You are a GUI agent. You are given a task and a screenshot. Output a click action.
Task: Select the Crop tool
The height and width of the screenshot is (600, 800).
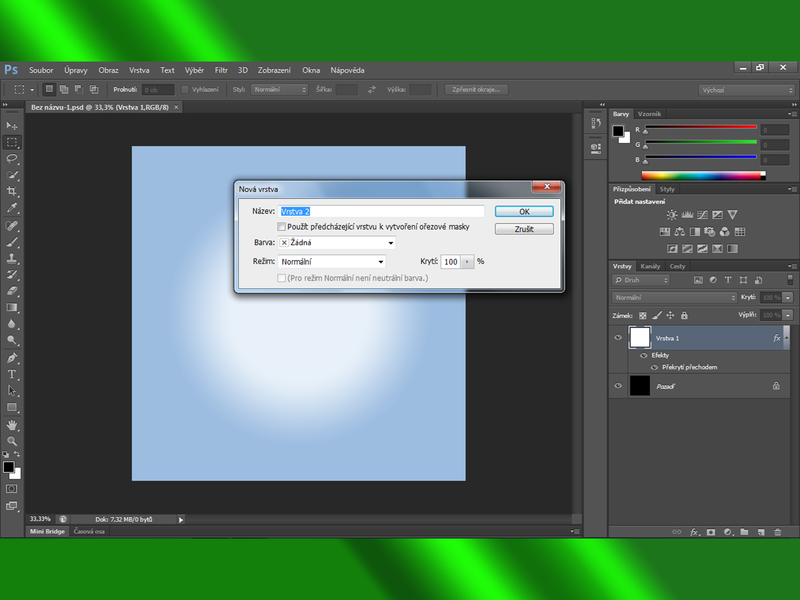point(12,192)
